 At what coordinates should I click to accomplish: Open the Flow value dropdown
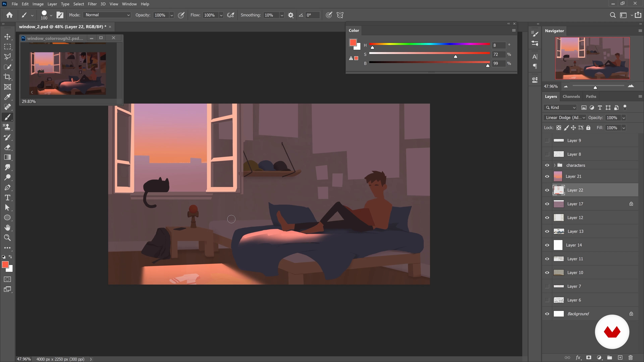pyautogui.click(x=221, y=15)
